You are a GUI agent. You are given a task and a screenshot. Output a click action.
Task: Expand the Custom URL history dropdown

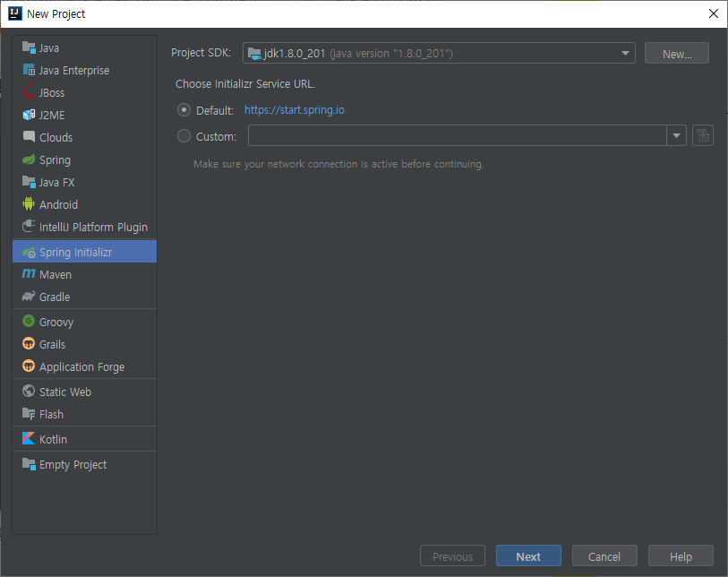[676, 135]
